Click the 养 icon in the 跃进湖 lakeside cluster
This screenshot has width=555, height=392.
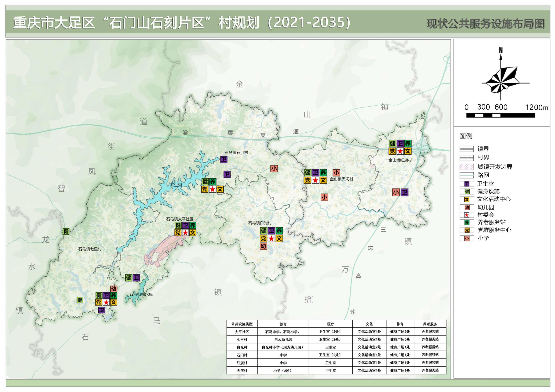pyautogui.click(x=213, y=181)
